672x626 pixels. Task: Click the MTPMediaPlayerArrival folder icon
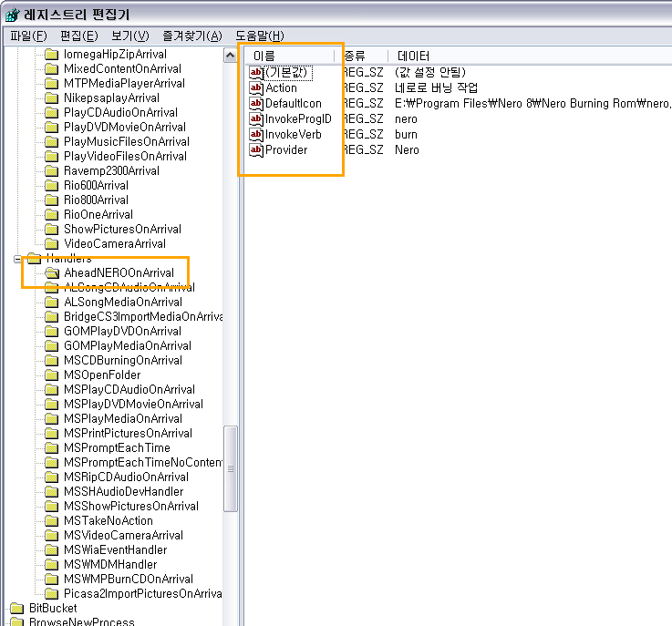pyautogui.click(x=51, y=84)
